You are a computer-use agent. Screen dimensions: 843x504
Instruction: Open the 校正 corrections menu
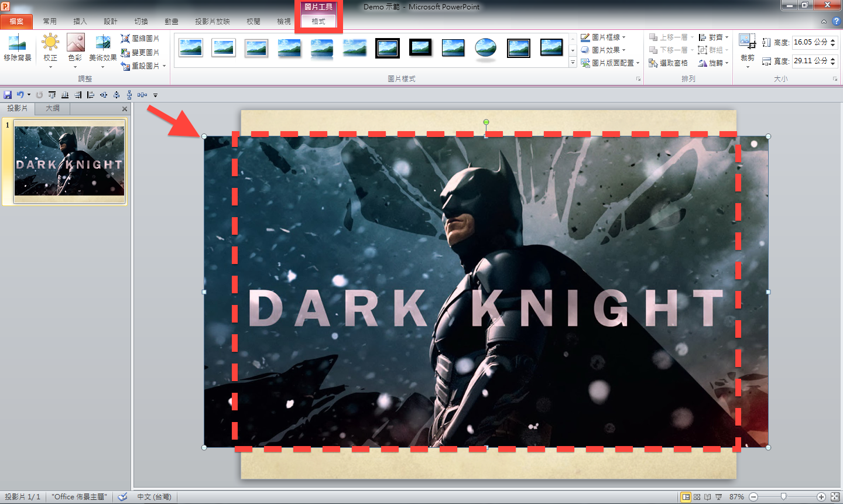coord(50,51)
